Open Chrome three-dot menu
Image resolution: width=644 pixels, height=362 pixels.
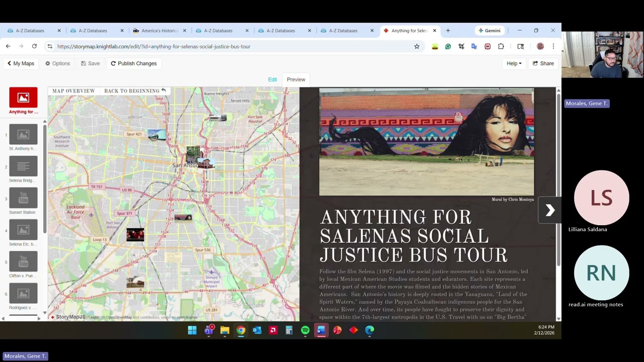[x=553, y=46]
